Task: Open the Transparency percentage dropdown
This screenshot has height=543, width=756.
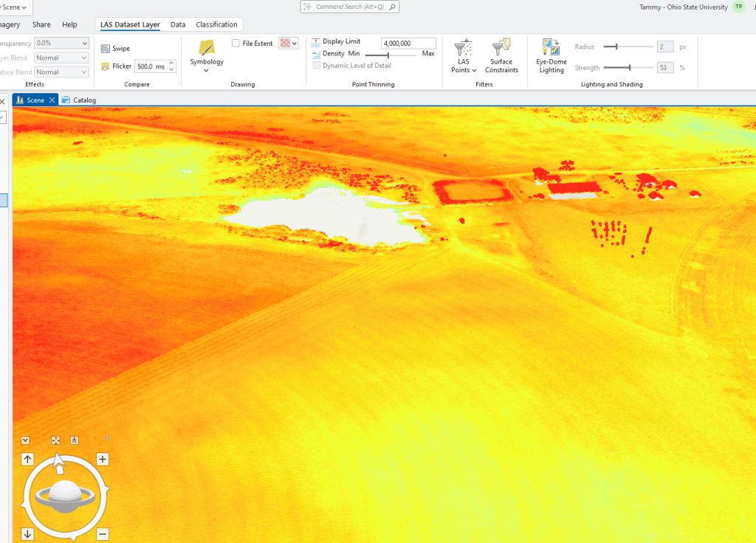Action: [x=61, y=43]
